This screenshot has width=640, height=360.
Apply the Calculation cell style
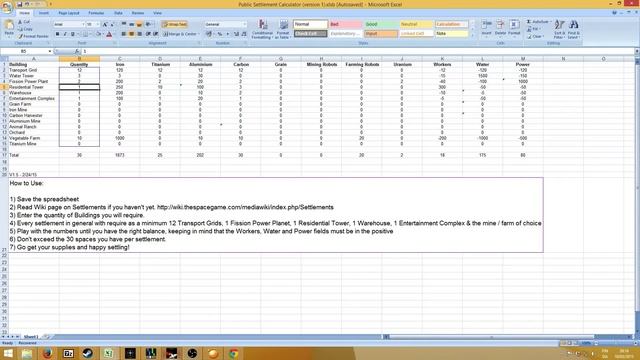tap(451, 24)
